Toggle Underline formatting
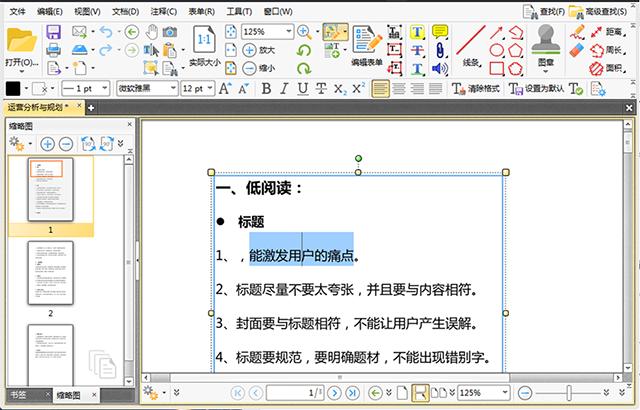Viewport: 640px width, 410px height. tap(302, 88)
